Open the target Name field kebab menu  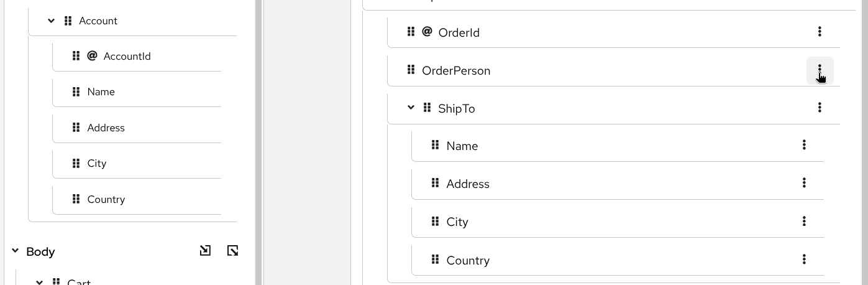pos(804,145)
